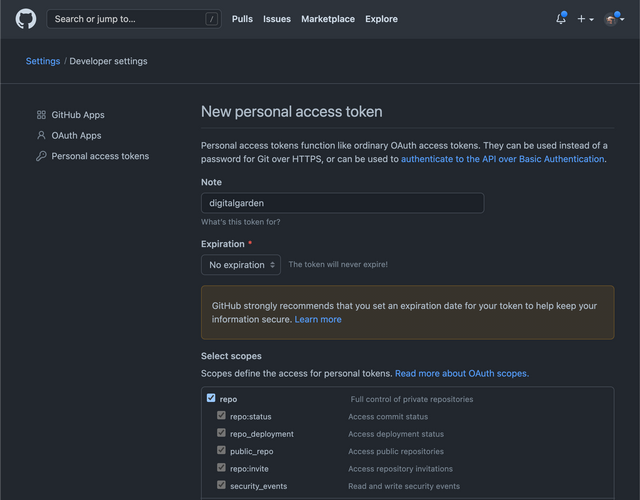
Task: Click the Expiration field label
Action: (x=222, y=244)
